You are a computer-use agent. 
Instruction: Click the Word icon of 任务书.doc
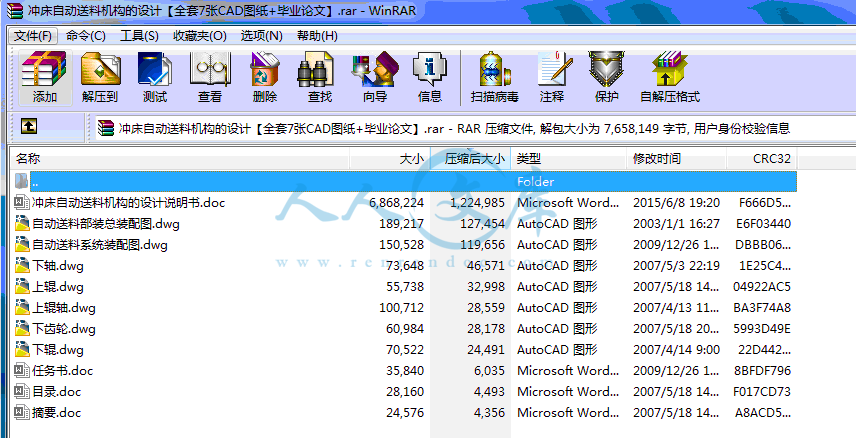[x=22, y=371]
